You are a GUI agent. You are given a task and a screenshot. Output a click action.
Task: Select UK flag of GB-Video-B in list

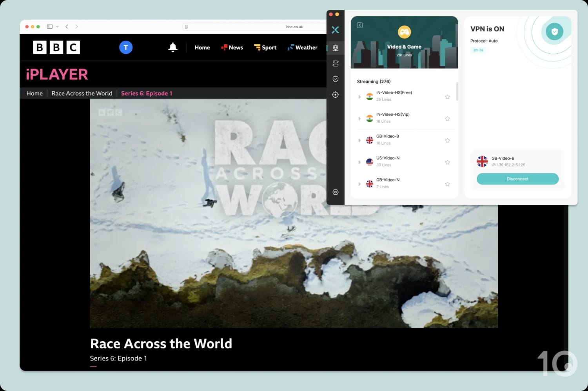pyautogui.click(x=370, y=140)
